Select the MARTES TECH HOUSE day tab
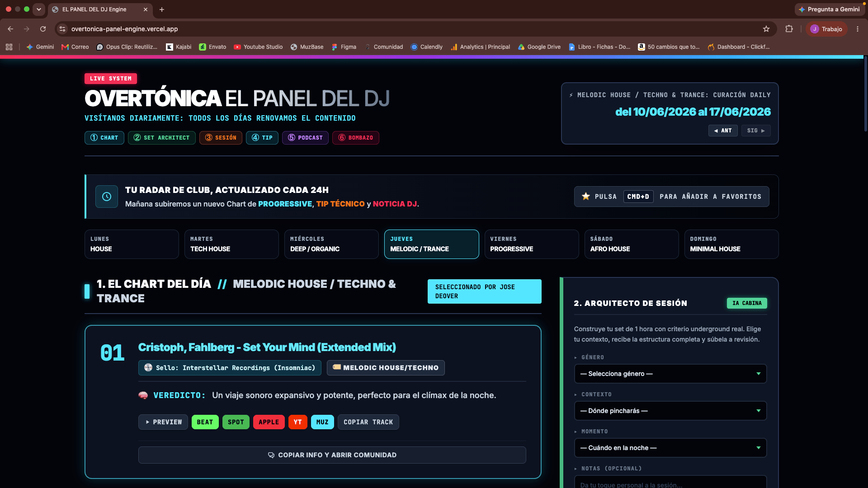This screenshot has width=868, height=488. (231, 244)
